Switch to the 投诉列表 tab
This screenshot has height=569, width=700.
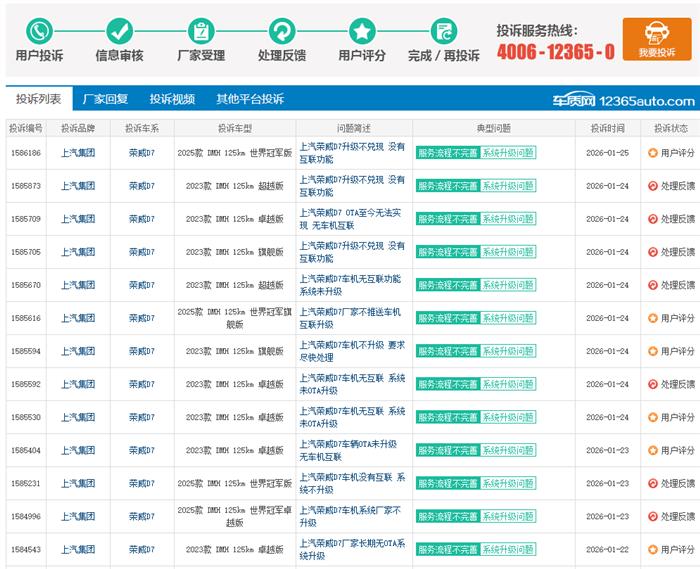coord(39,99)
